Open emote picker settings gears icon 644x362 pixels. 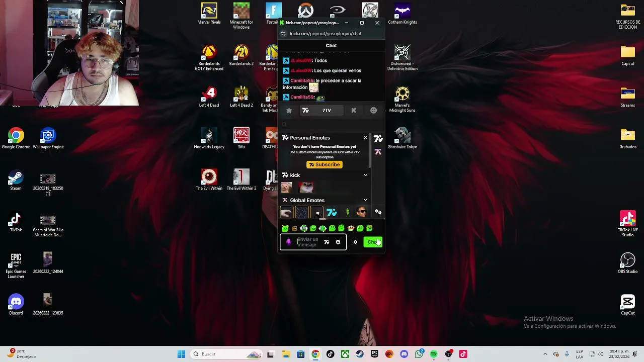pyautogui.click(x=378, y=212)
